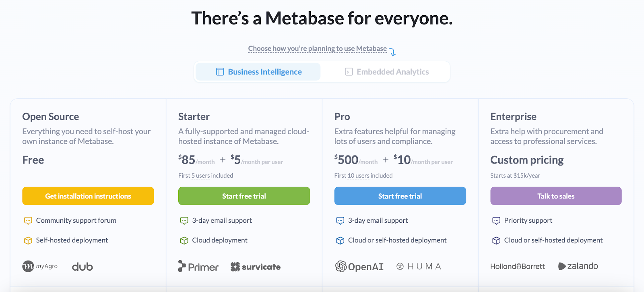
Task: Start the Pro plan free trial
Action: (400, 196)
